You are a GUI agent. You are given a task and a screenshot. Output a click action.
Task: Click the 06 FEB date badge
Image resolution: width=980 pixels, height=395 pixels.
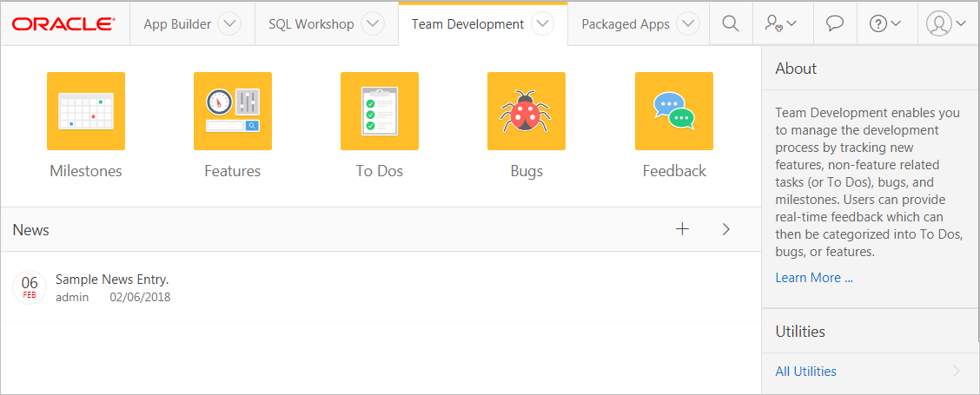coord(30,287)
